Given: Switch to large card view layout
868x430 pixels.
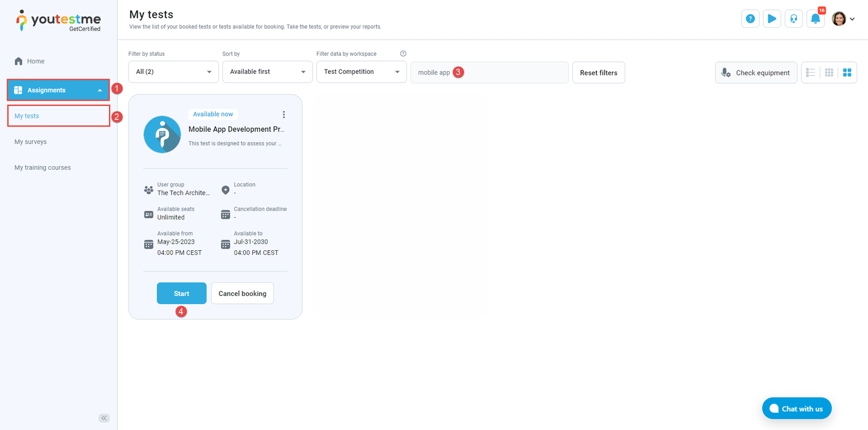Looking at the screenshot, I should tap(847, 72).
